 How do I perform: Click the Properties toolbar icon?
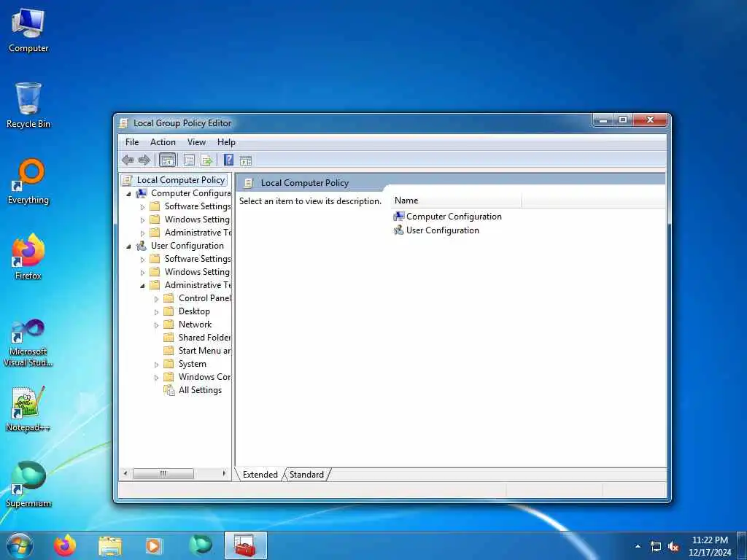point(189,160)
